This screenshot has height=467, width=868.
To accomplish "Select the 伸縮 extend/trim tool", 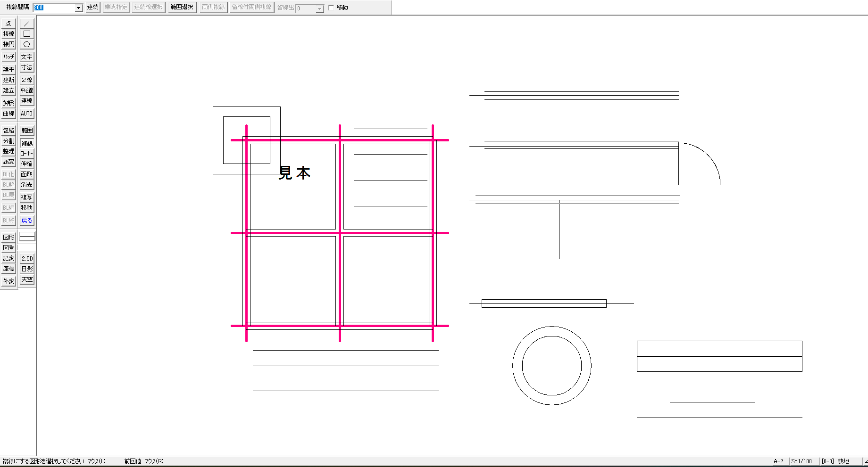I will click(x=27, y=164).
